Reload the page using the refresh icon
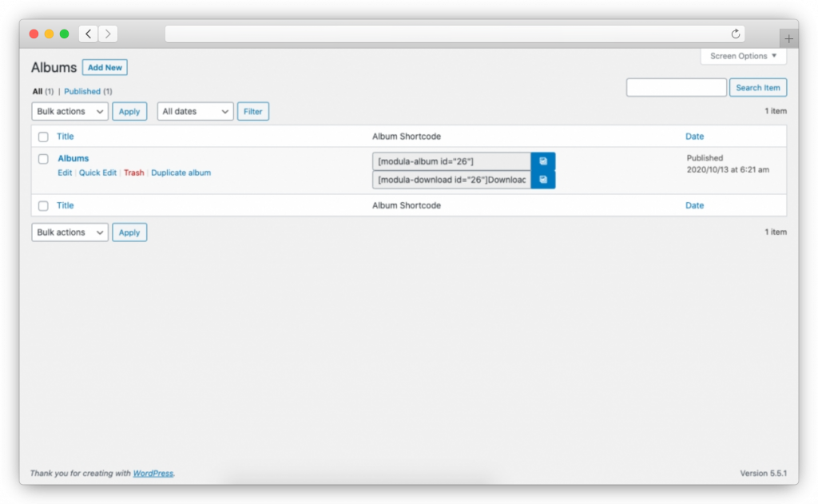Screen dimensions: 818x504 tap(735, 34)
